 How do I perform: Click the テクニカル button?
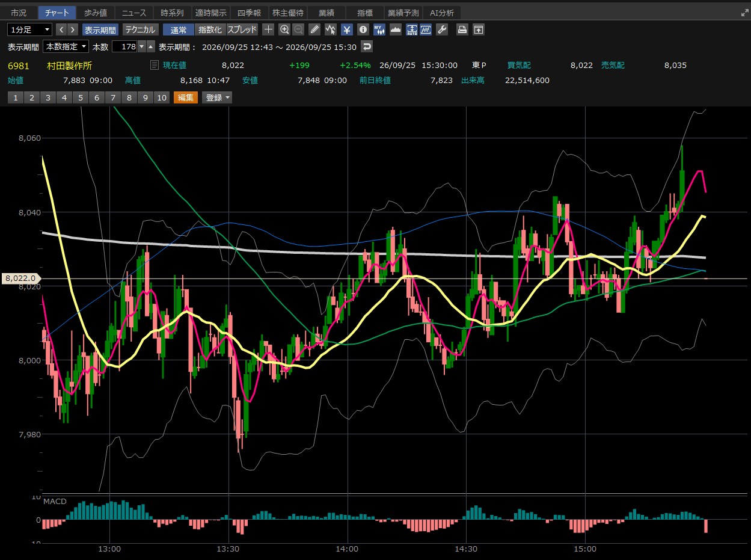(141, 29)
